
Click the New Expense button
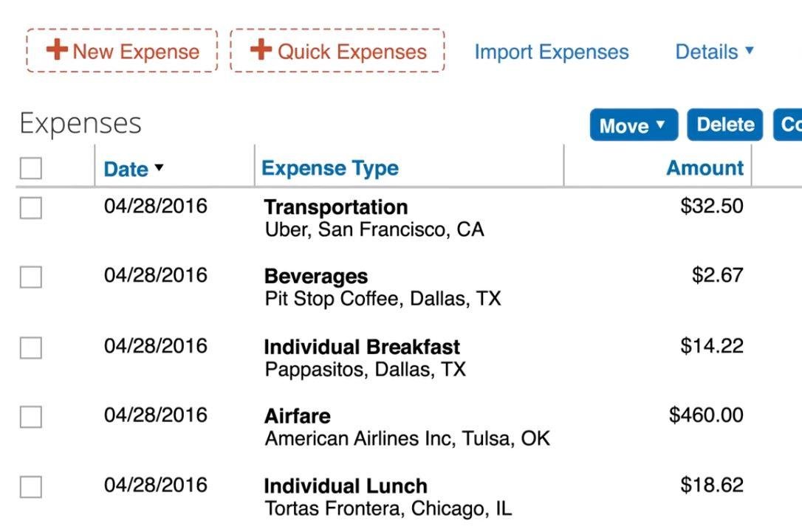tap(123, 51)
